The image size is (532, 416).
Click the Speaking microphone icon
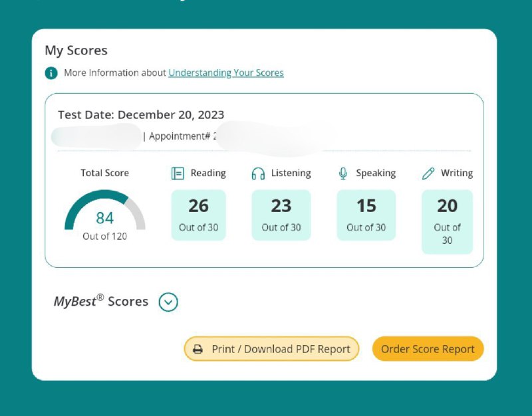pyautogui.click(x=343, y=173)
